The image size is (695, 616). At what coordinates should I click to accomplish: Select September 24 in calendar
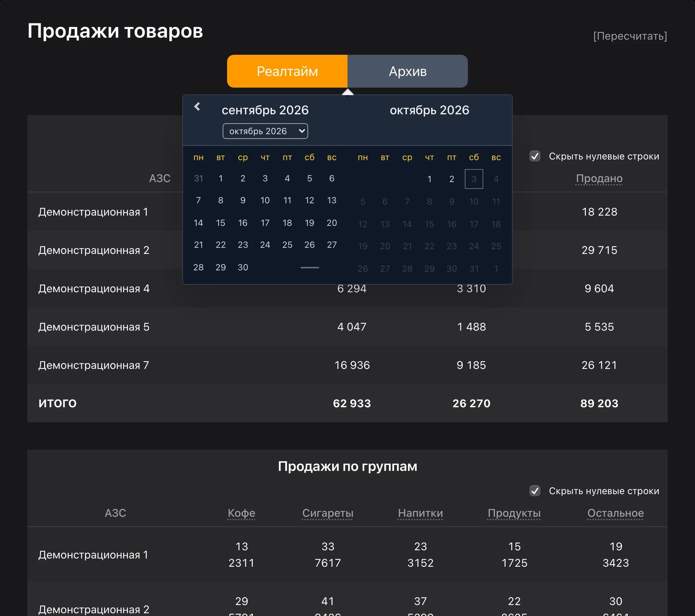click(x=265, y=245)
